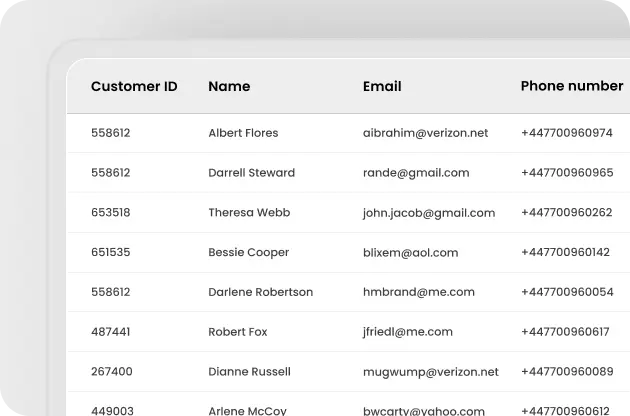Select customer ID 651535

110,252
